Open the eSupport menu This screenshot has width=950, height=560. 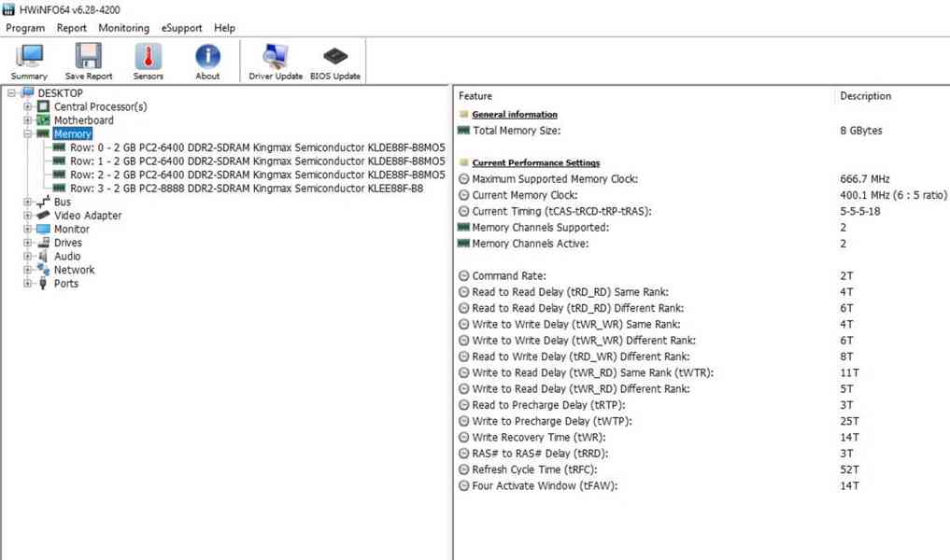[x=182, y=28]
